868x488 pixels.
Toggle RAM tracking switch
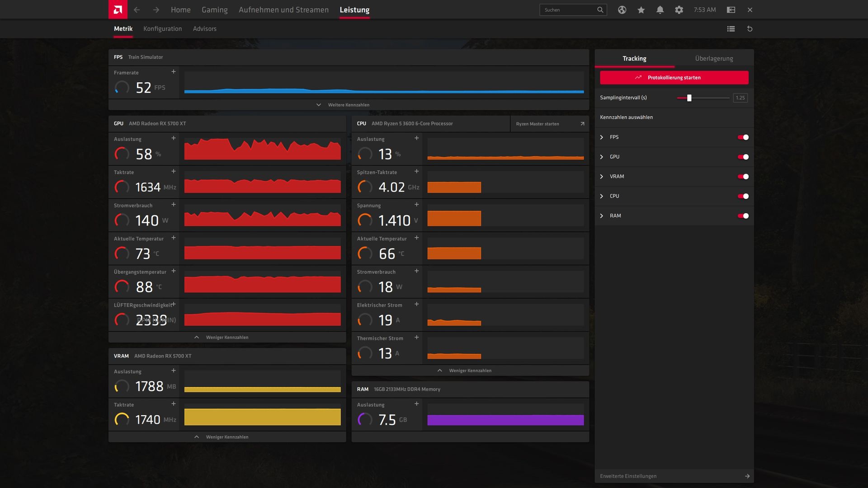(743, 216)
